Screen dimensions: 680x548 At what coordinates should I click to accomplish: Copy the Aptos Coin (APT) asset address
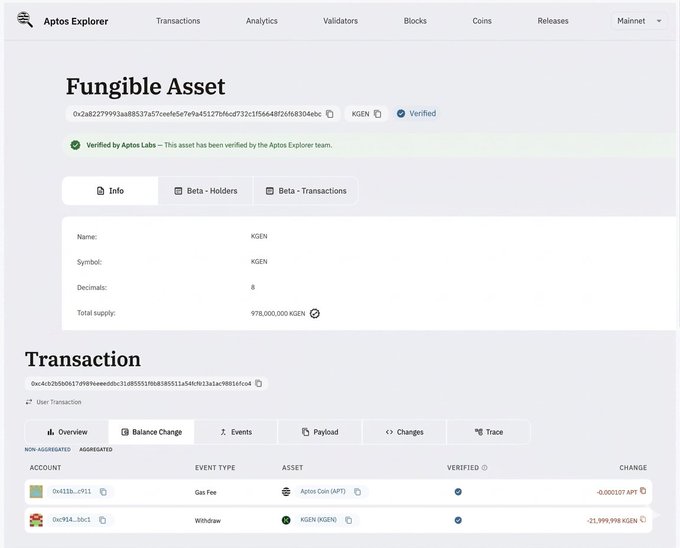357,492
